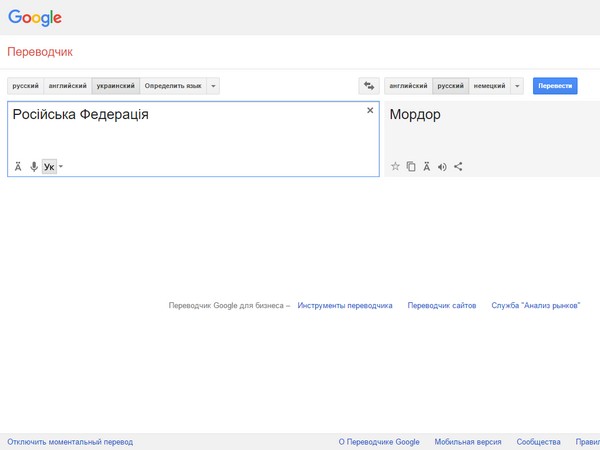Select украинский as source language

[x=115, y=86]
